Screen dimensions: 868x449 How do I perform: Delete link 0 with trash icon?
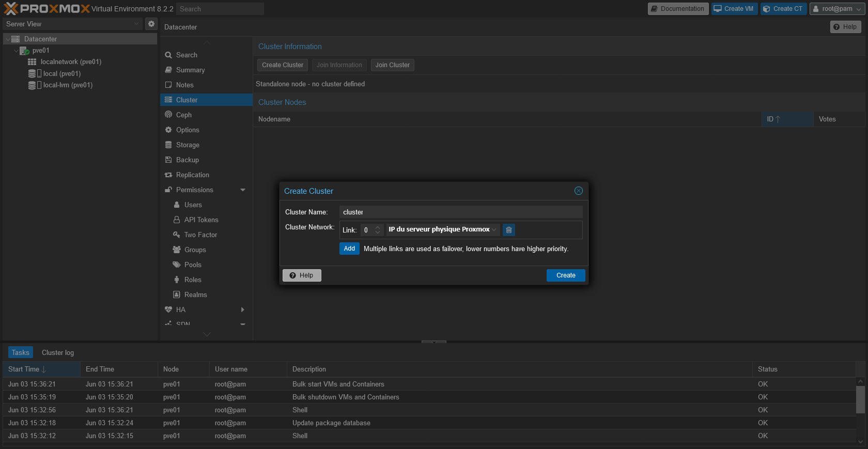tap(509, 230)
